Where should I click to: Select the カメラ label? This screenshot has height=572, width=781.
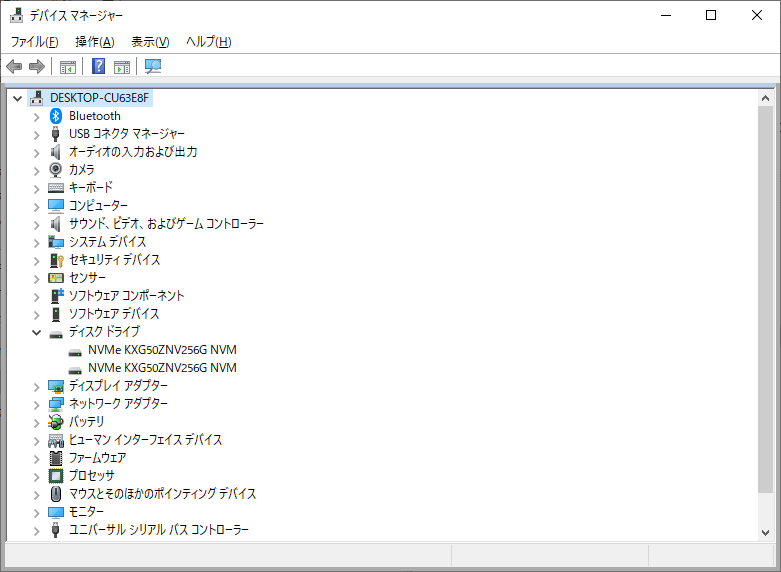tap(82, 169)
